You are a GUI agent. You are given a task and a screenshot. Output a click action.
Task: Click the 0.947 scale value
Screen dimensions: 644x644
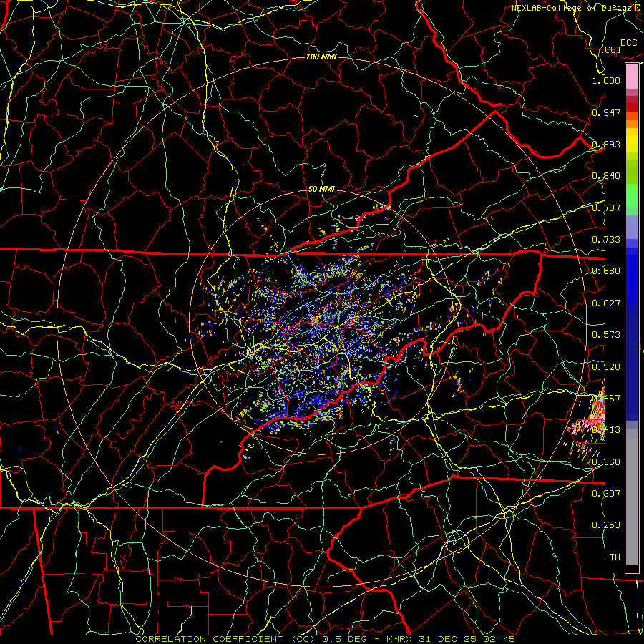[606, 112]
